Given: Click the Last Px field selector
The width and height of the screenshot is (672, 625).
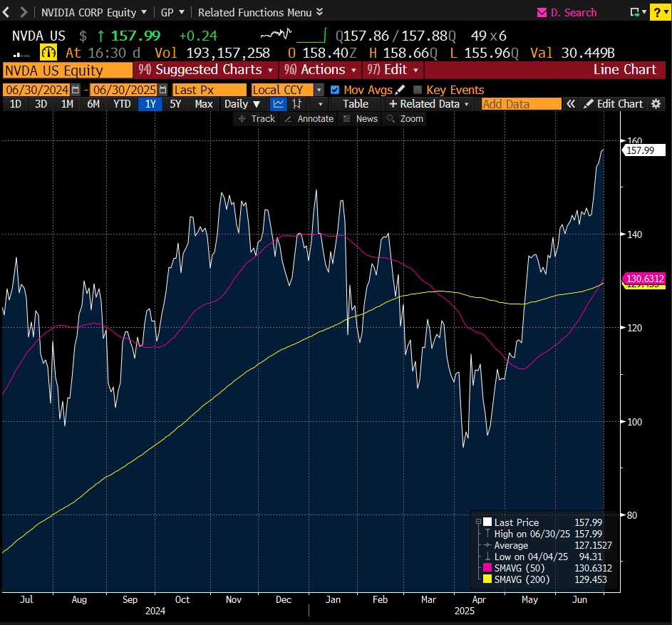Looking at the screenshot, I should click(210, 90).
